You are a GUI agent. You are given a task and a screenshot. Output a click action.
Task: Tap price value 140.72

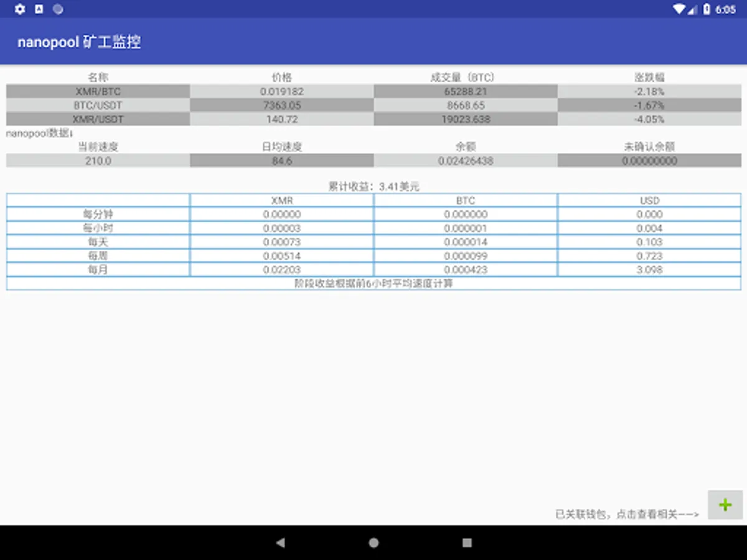(x=282, y=119)
